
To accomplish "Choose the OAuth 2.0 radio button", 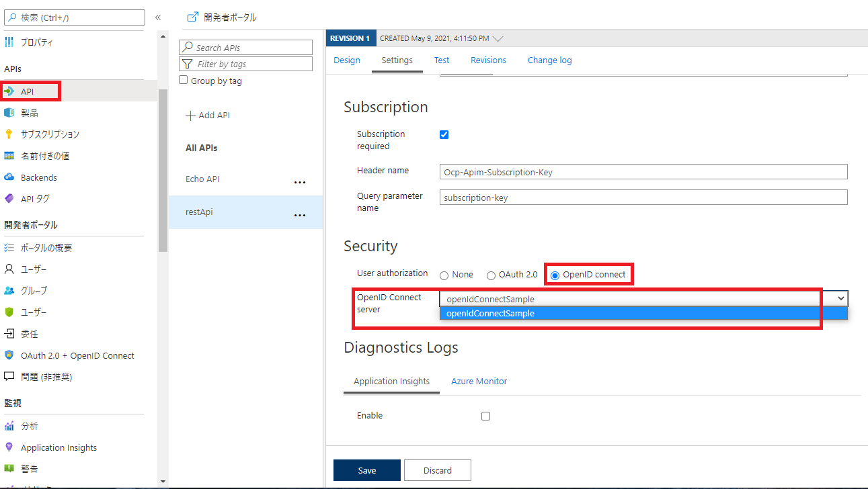I will click(491, 275).
